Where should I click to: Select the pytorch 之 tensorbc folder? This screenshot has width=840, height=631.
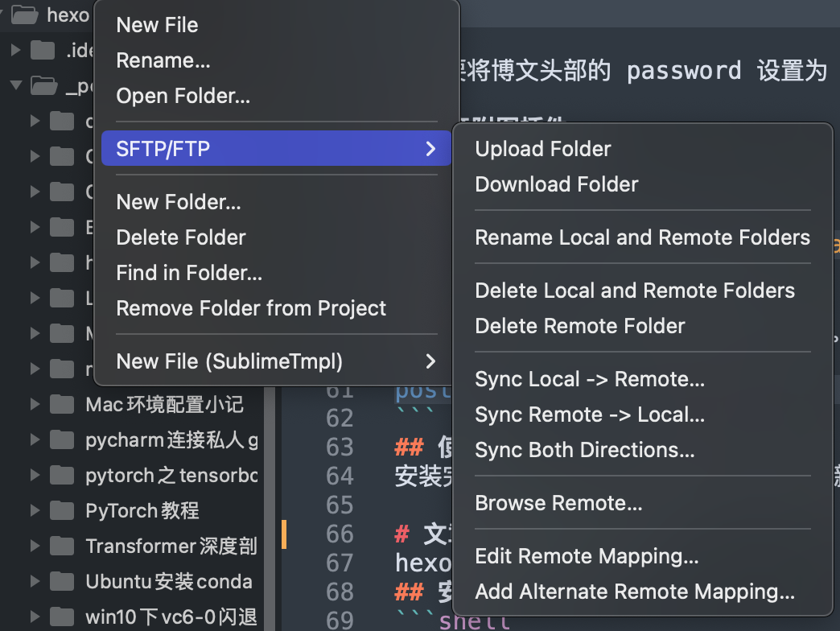click(171, 475)
